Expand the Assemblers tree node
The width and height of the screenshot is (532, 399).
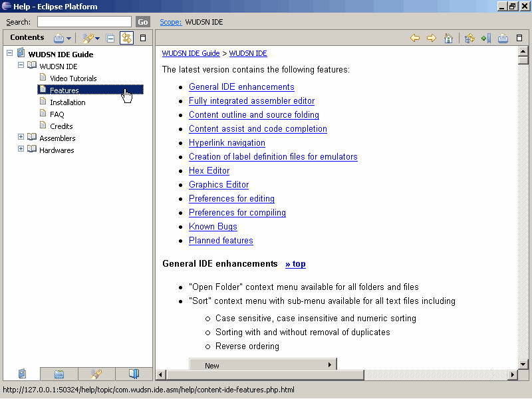pos(21,136)
